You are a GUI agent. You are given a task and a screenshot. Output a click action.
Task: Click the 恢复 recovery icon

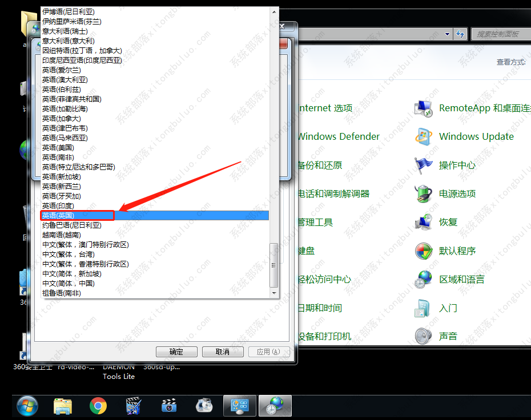(424, 222)
